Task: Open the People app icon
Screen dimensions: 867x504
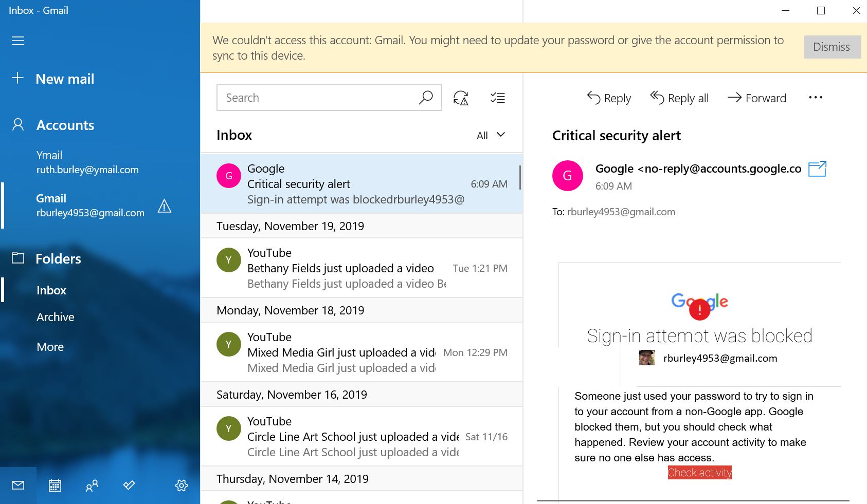Action: tap(92, 486)
